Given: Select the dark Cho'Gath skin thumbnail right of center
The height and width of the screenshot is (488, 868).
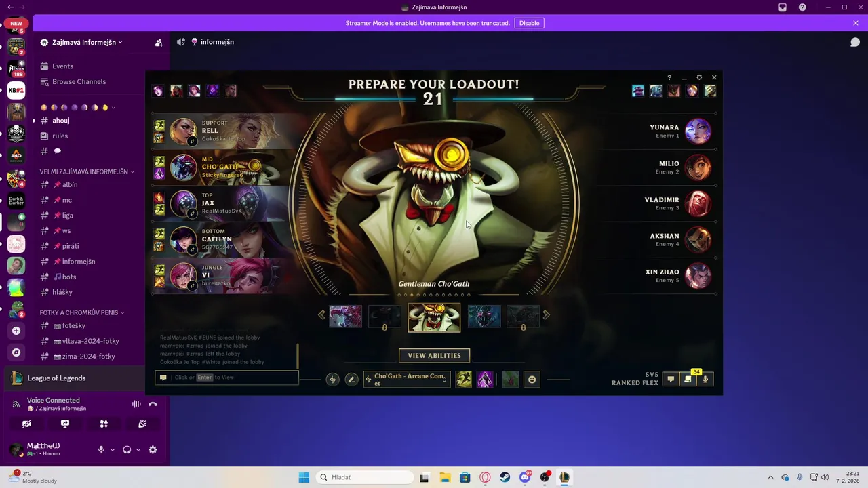Looking at the screenshot, I should point(484,317).
